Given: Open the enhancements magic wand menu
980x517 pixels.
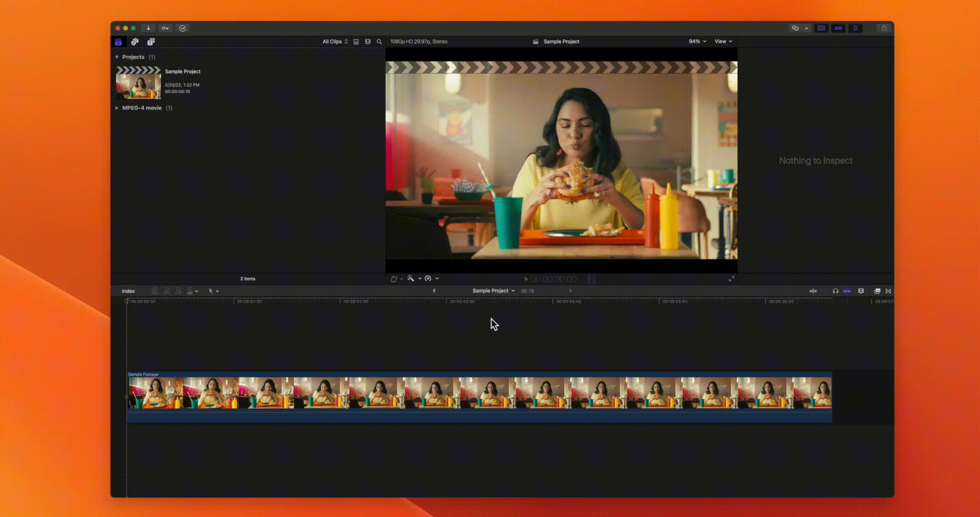Looking at the screenshot, I should point(414,279).
